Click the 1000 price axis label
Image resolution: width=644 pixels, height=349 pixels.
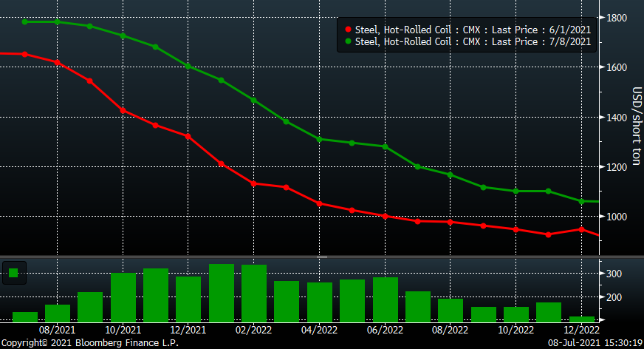(618, 217)
